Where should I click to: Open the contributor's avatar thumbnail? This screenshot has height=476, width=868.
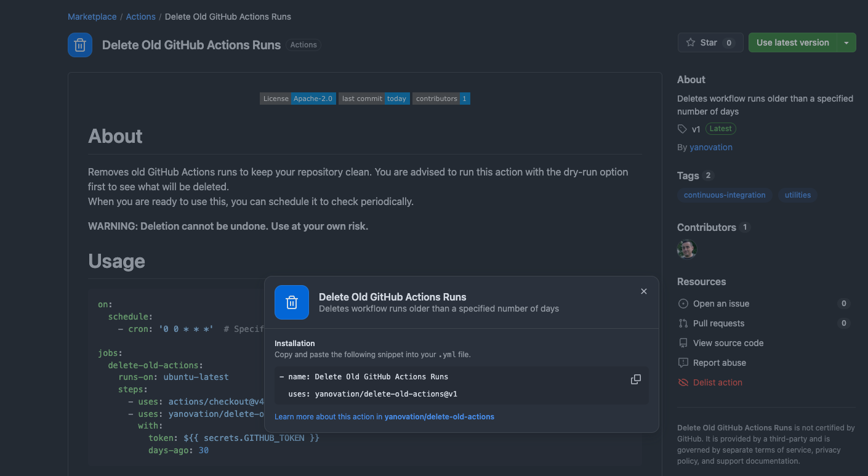pyautogui.click(x=686, y=249)
